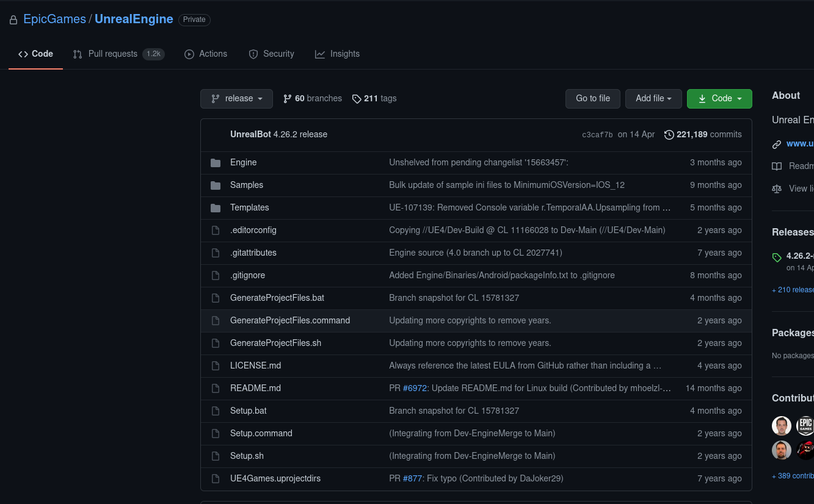The image size is (814, 504).
Task: Click the Go to file button
Action: [593, 98]
